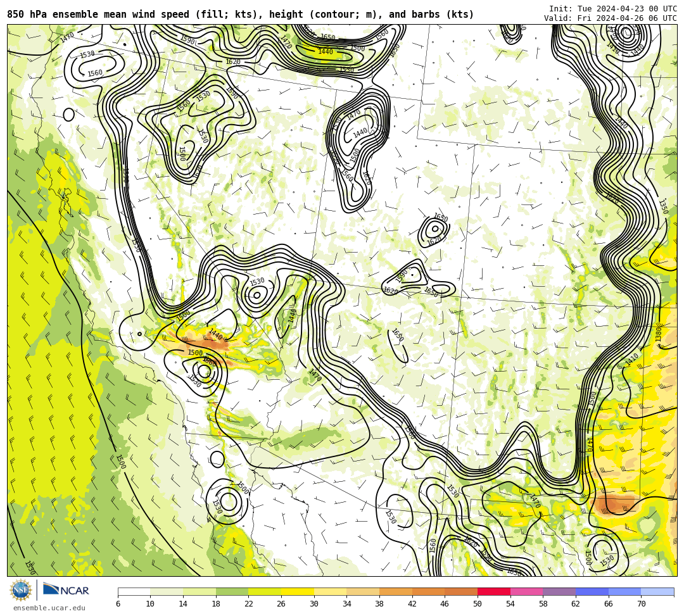
Task: Click the ensemble.ucar.edu text
Action: tap(49, 608)
